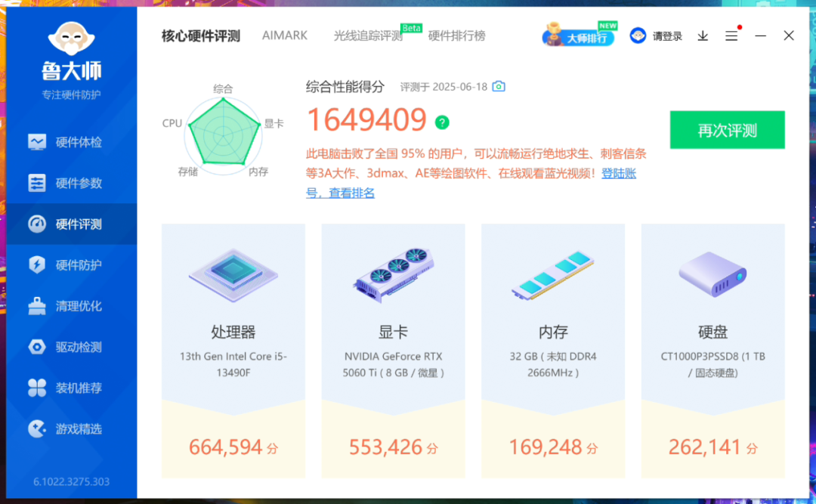Click the performance radar chart
The height and width of the screenshot is (504, 816).
tap(223, 135)
